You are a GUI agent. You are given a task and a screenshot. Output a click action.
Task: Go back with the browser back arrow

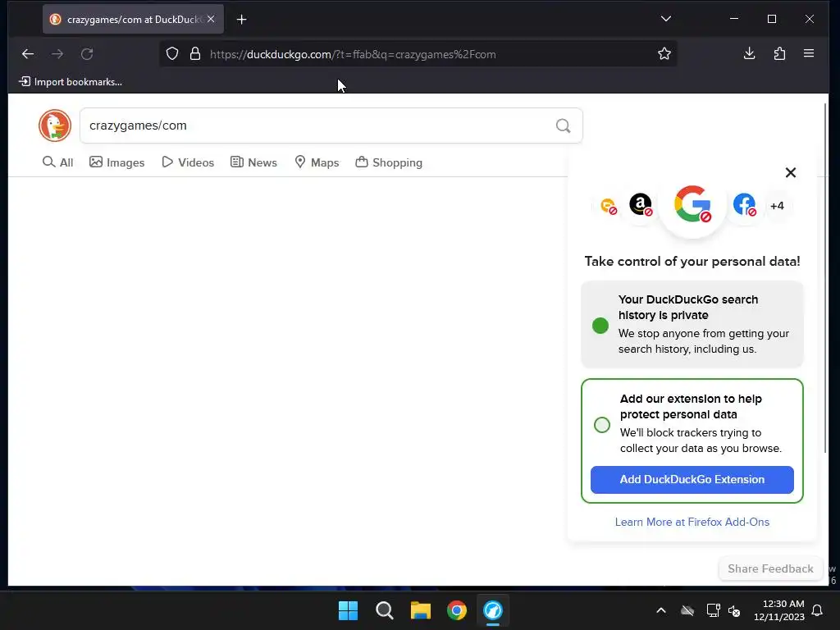28,53
